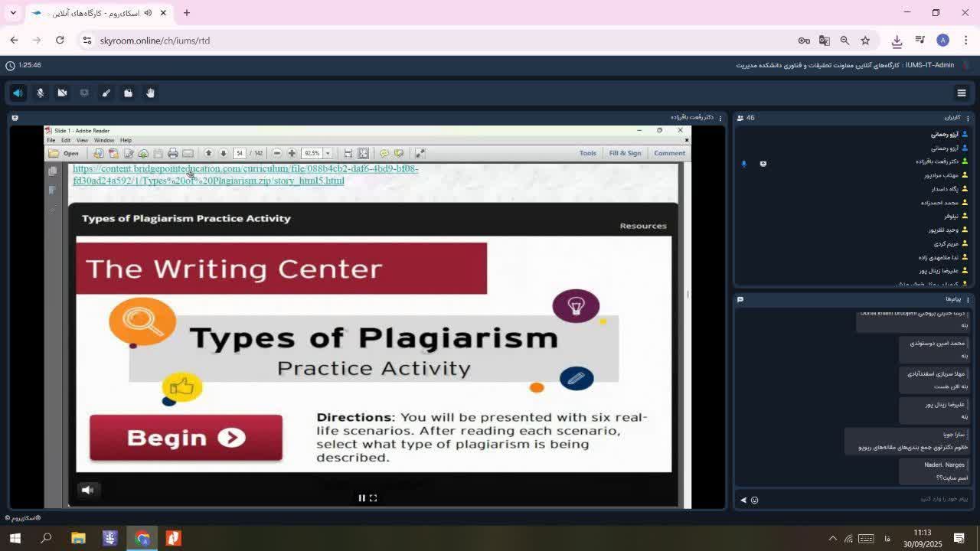Image resolution: width=980 pixels, height=551 pixels.
Task: Open the whiteboard brush tool
Action: [106, 93]
